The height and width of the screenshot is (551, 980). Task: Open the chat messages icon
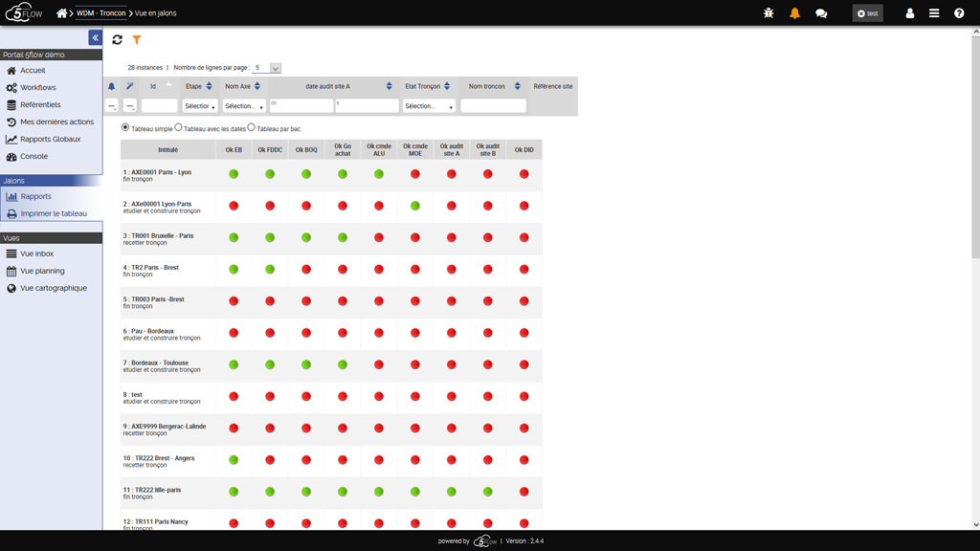point(821,13)
